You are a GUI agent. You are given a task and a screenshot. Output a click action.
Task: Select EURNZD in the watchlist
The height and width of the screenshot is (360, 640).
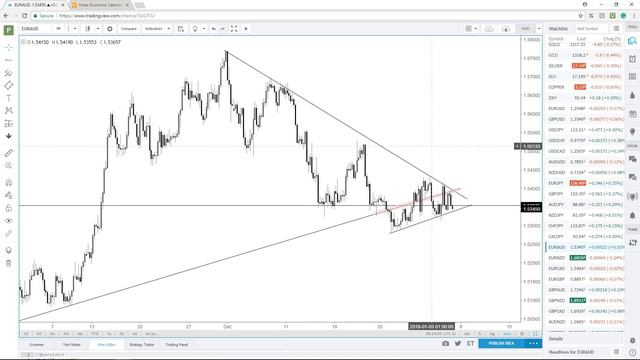coord(585,258)
